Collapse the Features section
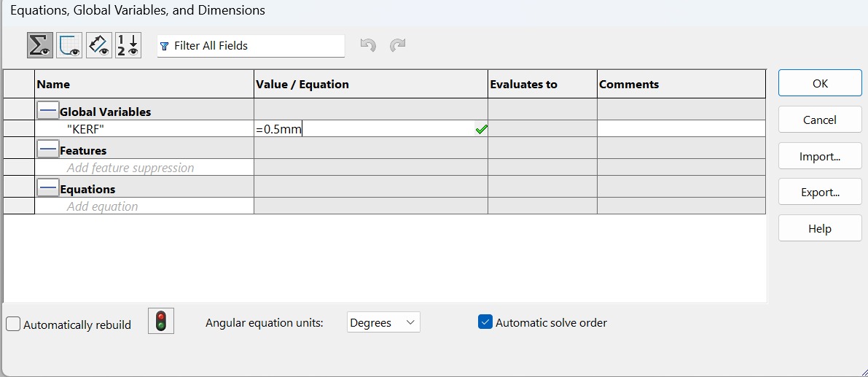Image resolution: width=868 pixels, height=377 pixels. pos(48,150)
